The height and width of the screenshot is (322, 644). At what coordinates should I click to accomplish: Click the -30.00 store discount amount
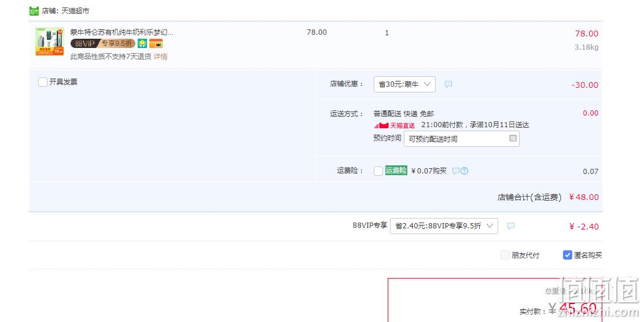585,86
